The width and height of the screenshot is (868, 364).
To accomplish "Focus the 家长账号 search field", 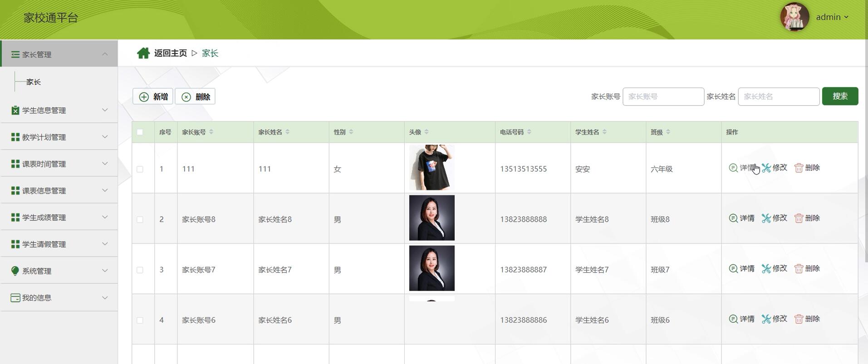I will click(x=663, y=97).
